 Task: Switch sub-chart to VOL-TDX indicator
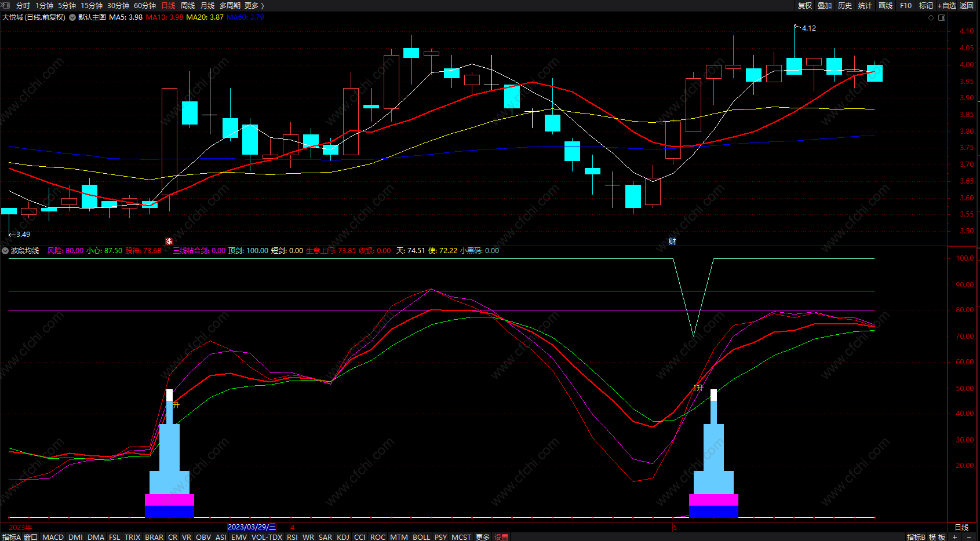[x=267, y=537]
